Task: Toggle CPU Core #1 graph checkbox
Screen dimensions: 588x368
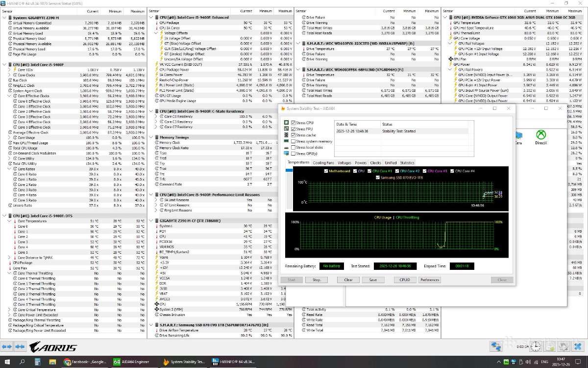Action: [369, 171]
